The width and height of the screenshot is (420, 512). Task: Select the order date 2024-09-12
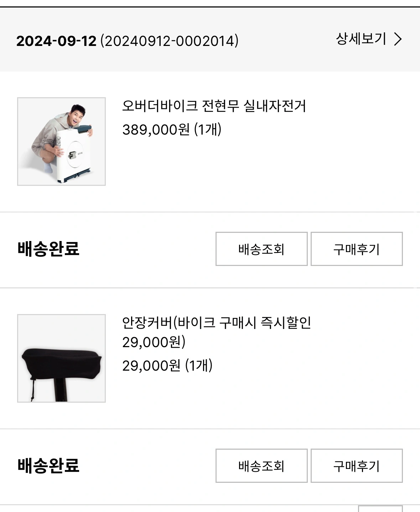[x=56, y=41]
